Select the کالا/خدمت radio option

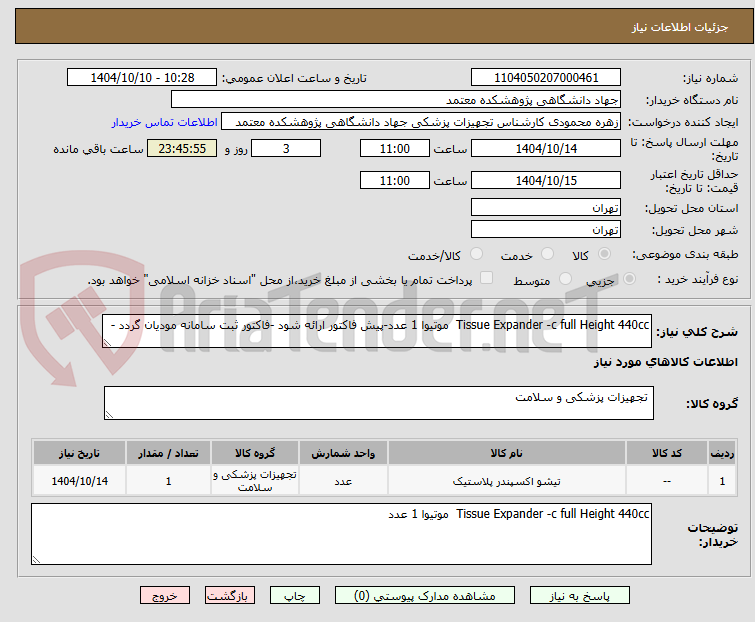pyautogui.click(x=476, y=254)
